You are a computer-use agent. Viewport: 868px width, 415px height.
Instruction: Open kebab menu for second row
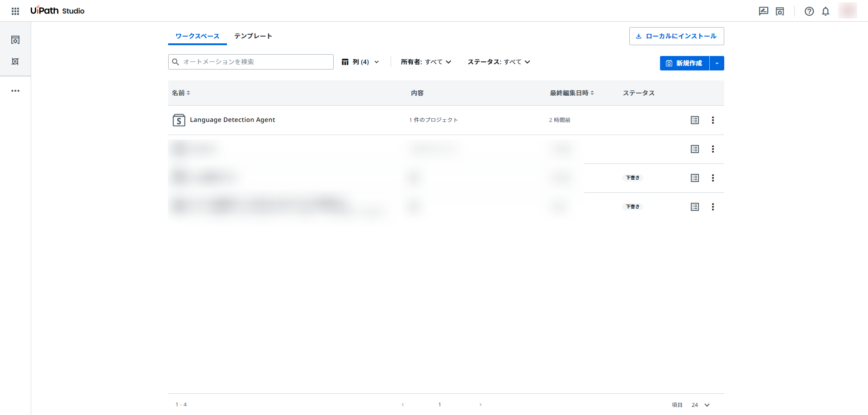[713, 149]
